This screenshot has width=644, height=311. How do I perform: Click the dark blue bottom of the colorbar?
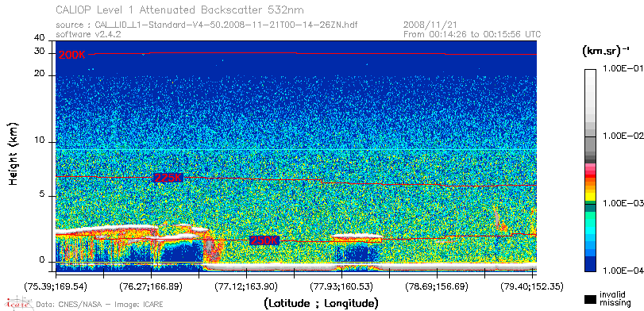[x=590, y=265]
